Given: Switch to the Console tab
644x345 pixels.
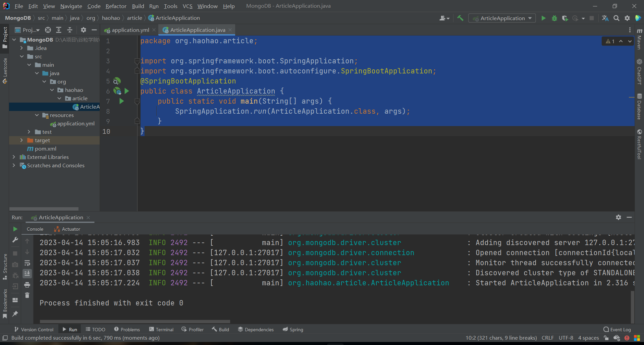Looking at the screenshot, I should click(x=35, y=229).
